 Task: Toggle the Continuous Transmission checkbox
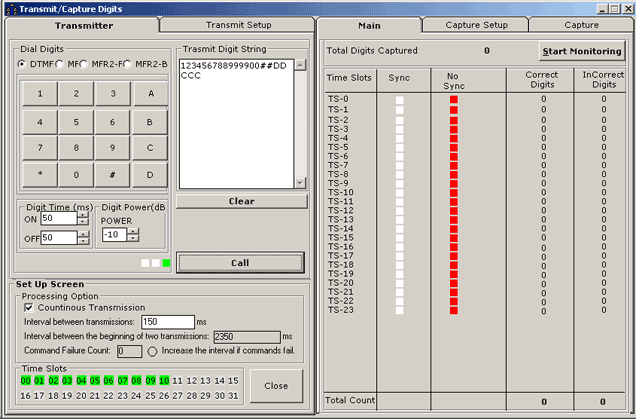point(28,308)
